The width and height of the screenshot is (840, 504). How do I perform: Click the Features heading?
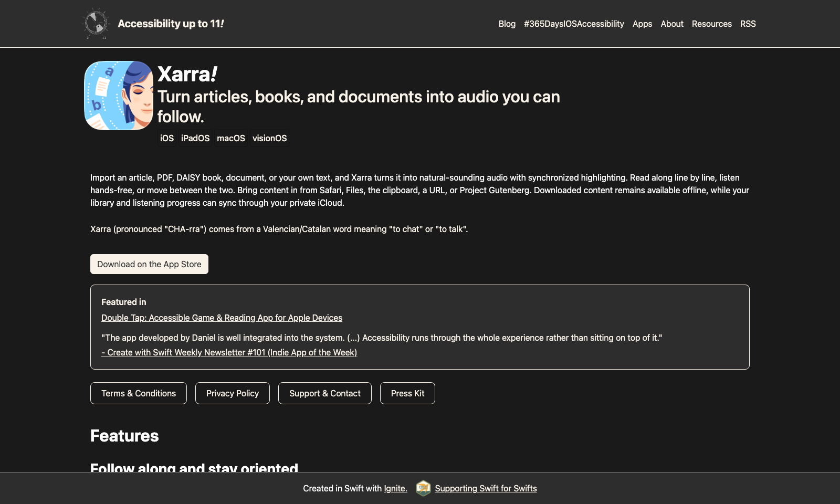[124, 436]
